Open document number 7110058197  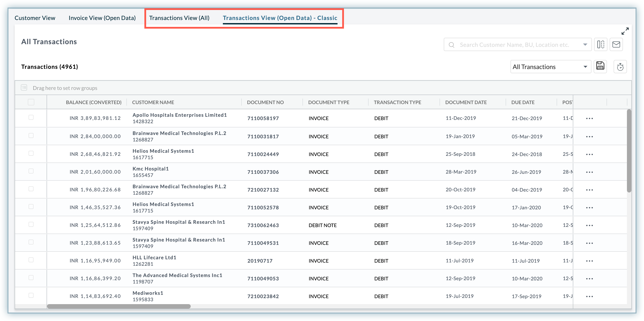263,118
